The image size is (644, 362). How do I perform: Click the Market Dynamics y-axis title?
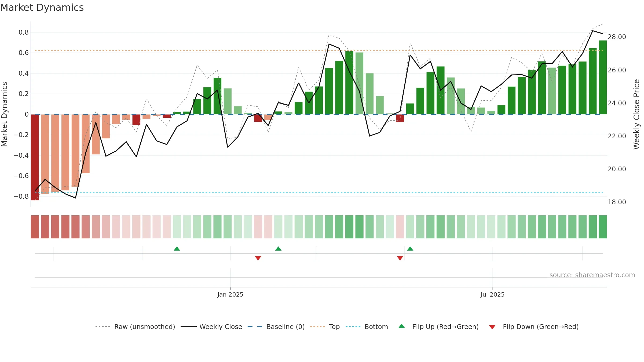click(x=4, y=114)
